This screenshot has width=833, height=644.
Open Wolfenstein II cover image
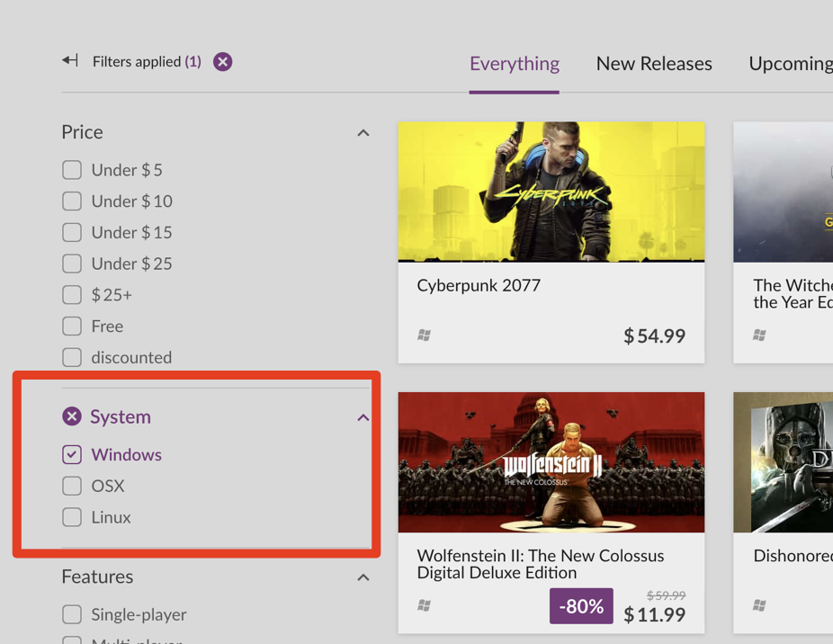click(x=551, y=462)
